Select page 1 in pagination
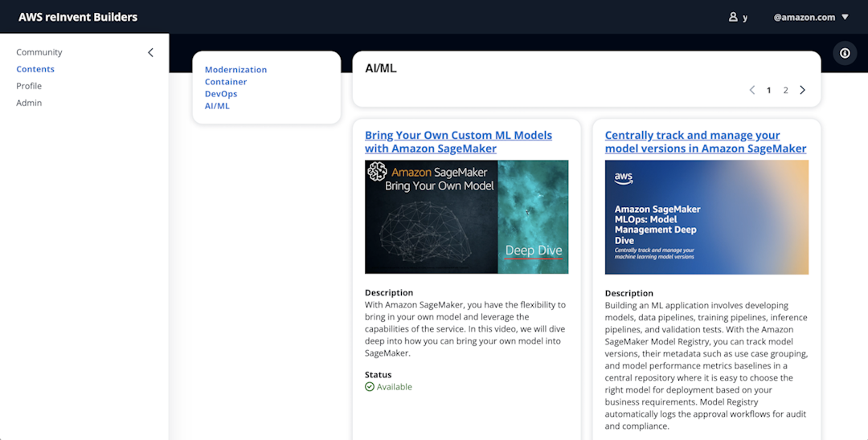Viewport: 868px width, 440px height. pos(769,90)
